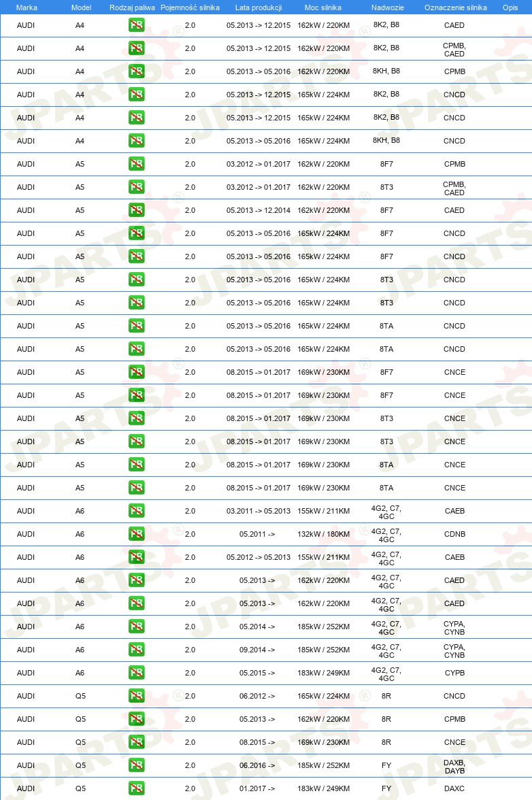Click the Lata produkcji column header
The width and height of the screenshot is (532, 800).
click(x=258, y=7)
